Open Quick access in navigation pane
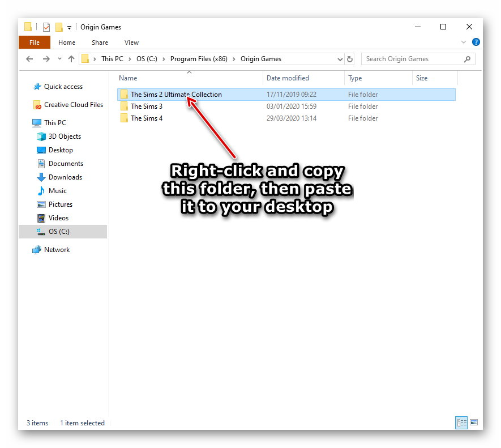Image resolution: width=501 pixels, height=448 pixels. [63, 87]
